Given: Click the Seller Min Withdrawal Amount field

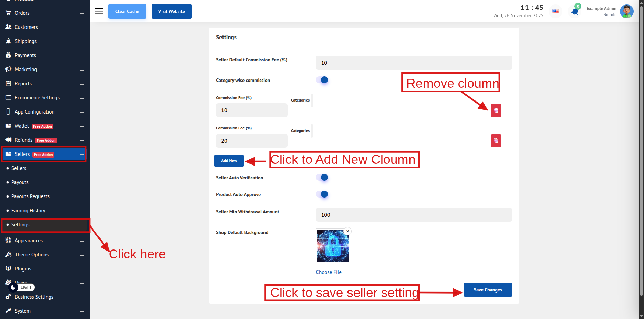Looking at the screenshot, I should [414, 215].
